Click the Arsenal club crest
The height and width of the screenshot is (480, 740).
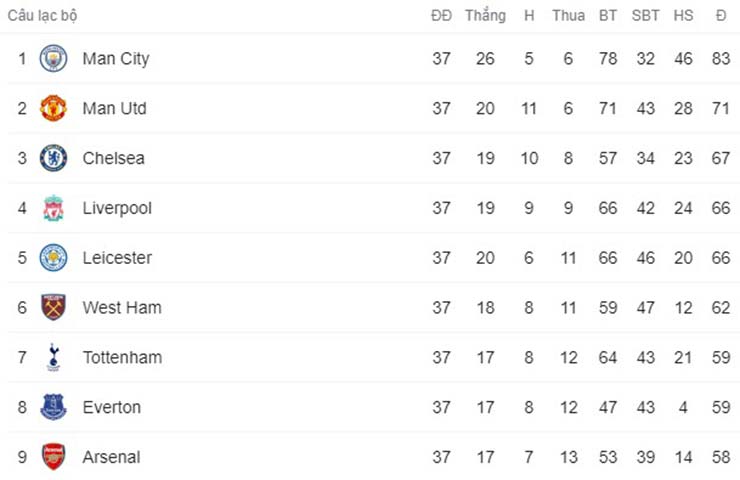click(53, 457)
